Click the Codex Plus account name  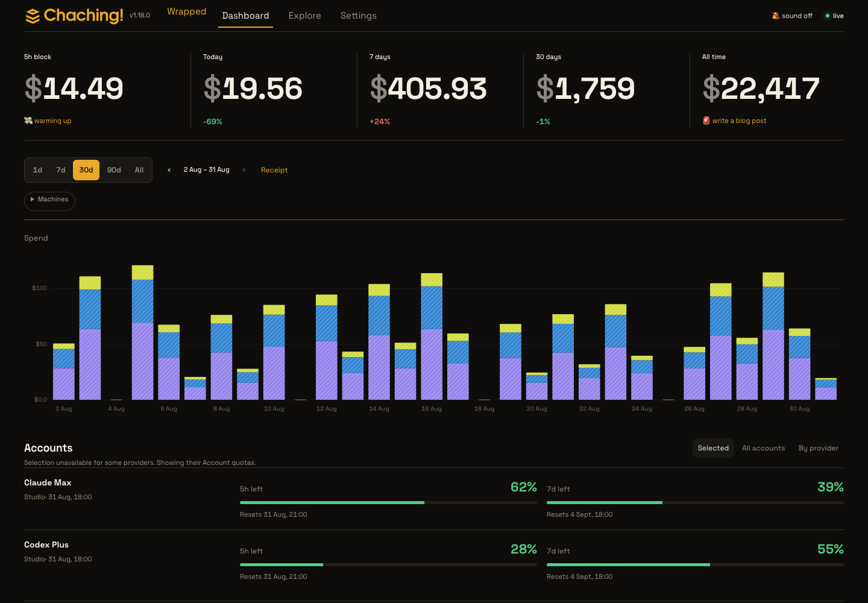(x=46, y=545)
